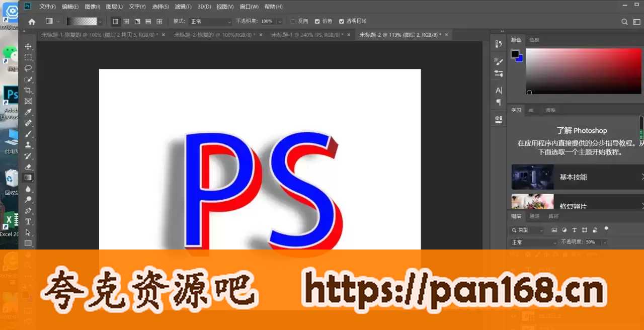The width and height of the screenshot is (644, 330).
Task: Open the 图像(I) menu
Action: coord(93,7)
